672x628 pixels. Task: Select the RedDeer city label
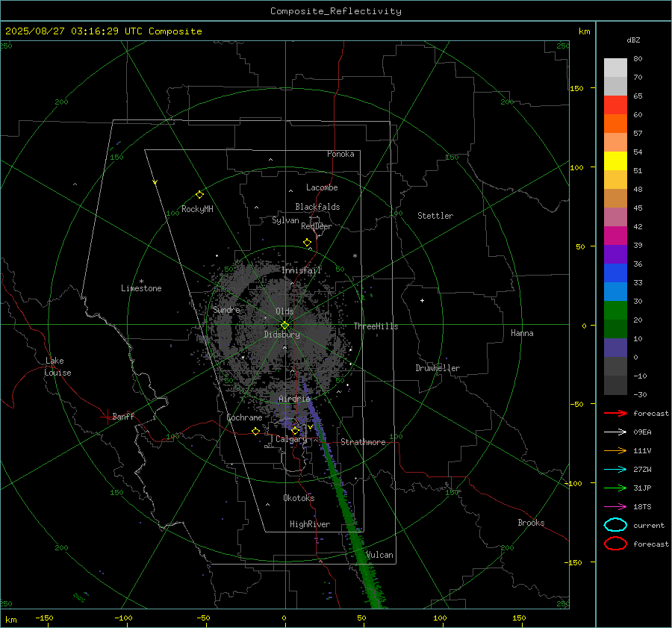317,226
